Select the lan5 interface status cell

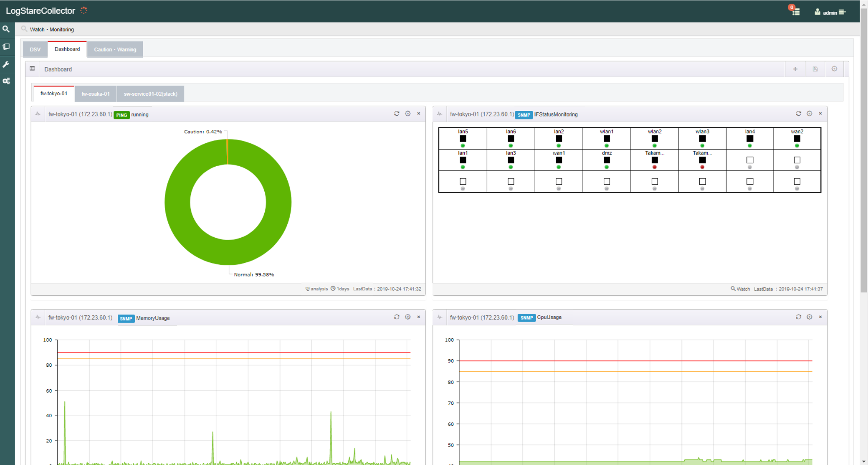(x=463, y=138)
